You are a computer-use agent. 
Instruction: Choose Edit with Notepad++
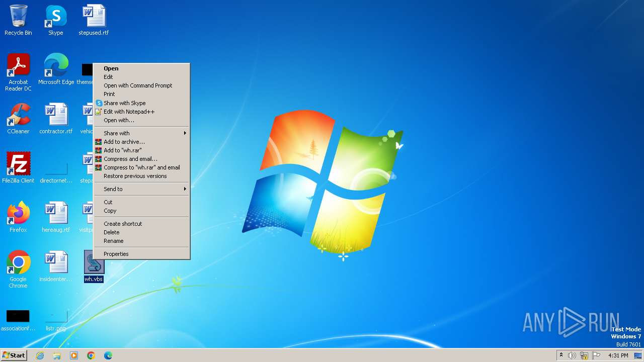click(x=141, y=112)
